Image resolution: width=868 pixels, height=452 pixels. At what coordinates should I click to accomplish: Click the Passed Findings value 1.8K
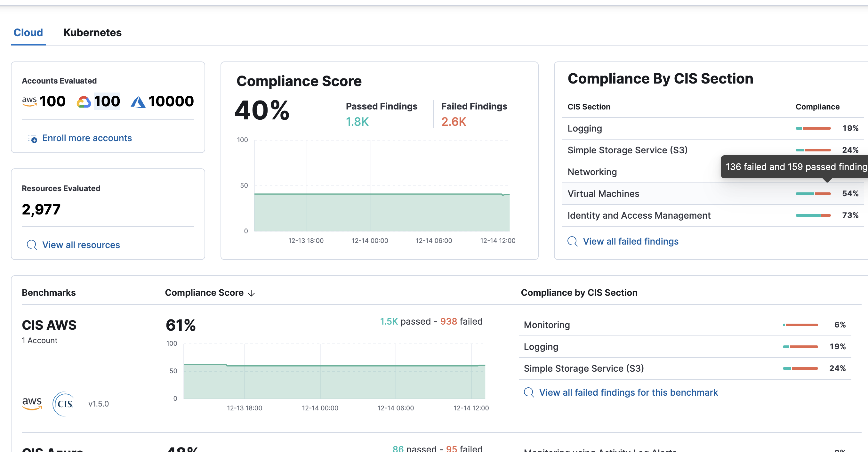coord(357,122)
